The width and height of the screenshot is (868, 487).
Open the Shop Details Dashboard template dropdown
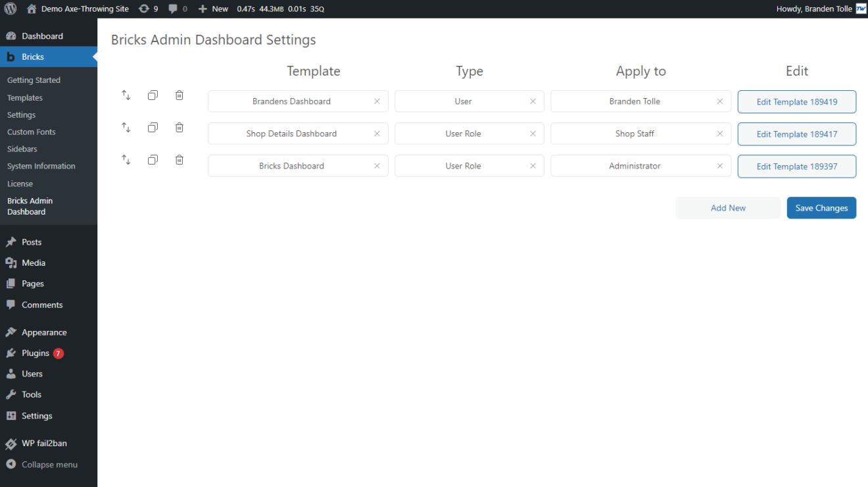(x=291, y=134)
